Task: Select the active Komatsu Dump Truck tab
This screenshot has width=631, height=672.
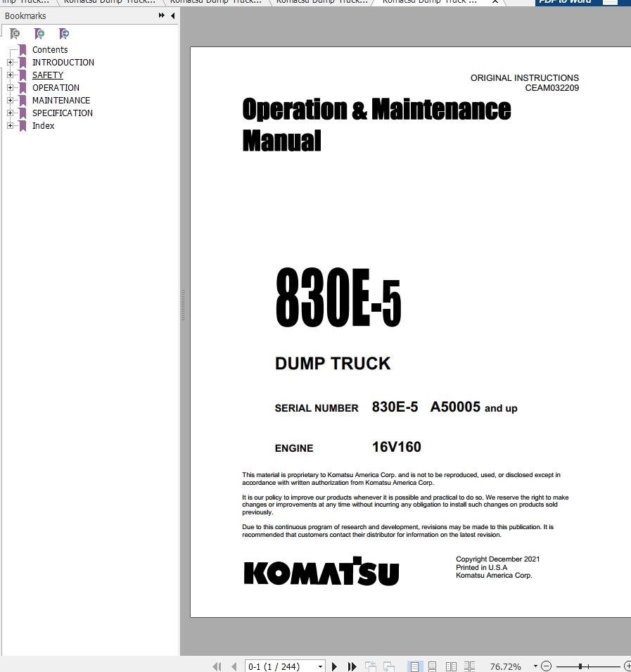Action: [429, 1]
